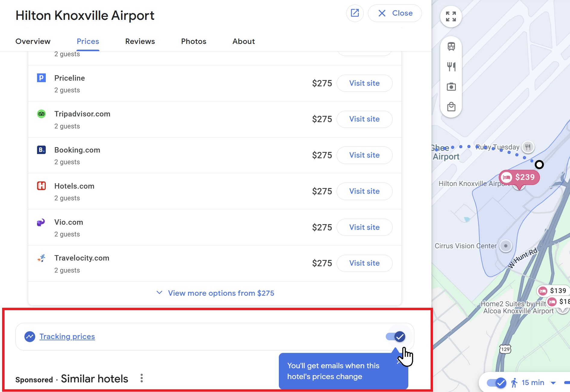Image resolution: width=570 pixels, height=392 pixels.
Task: Click the price tracking chart icon
Action: 30,337
